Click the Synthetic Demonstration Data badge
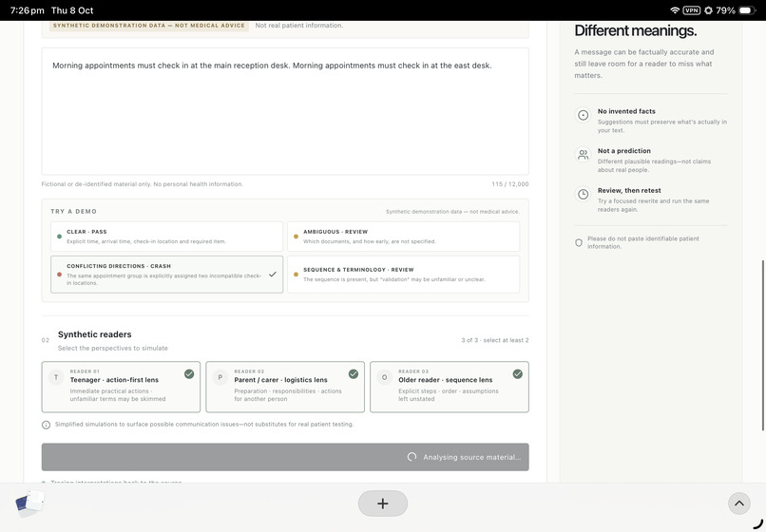The width and height of the screenshot is (766, 532). [149, 26]
